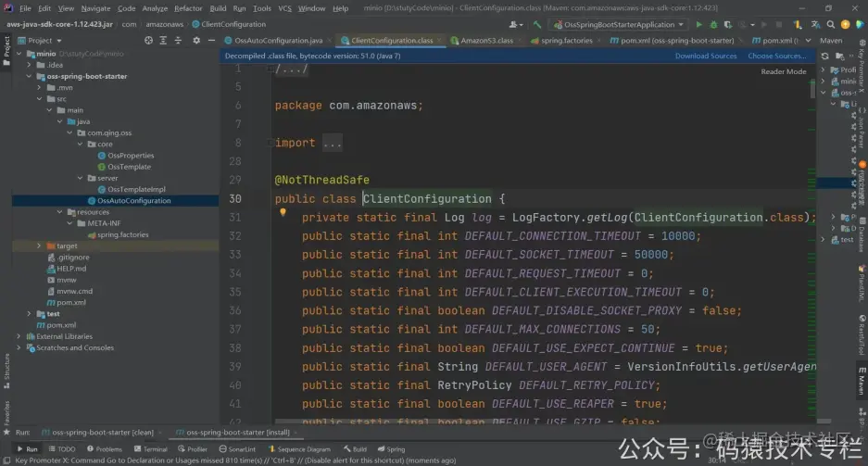Expand the .idea folder
This screenshot has width=868, height=466.
[30, 65]
